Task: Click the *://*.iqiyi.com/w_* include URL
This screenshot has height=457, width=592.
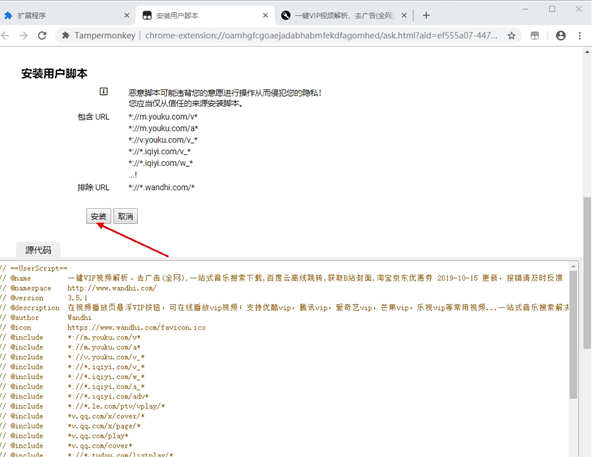Action: coord(160,163)
